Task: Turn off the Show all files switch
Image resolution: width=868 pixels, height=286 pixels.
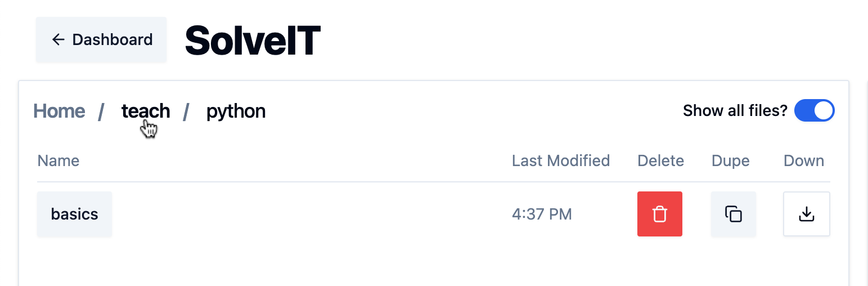Action: click(814, 111)
